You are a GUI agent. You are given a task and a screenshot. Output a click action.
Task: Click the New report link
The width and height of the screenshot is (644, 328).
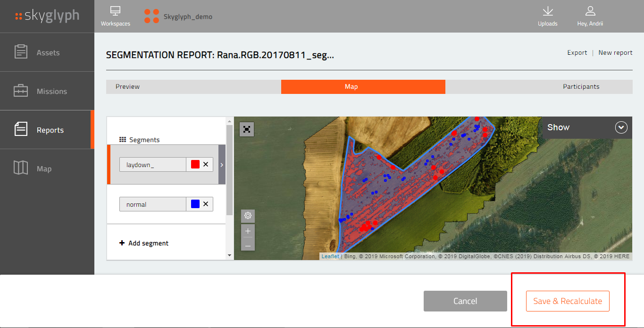coord(615,52)
